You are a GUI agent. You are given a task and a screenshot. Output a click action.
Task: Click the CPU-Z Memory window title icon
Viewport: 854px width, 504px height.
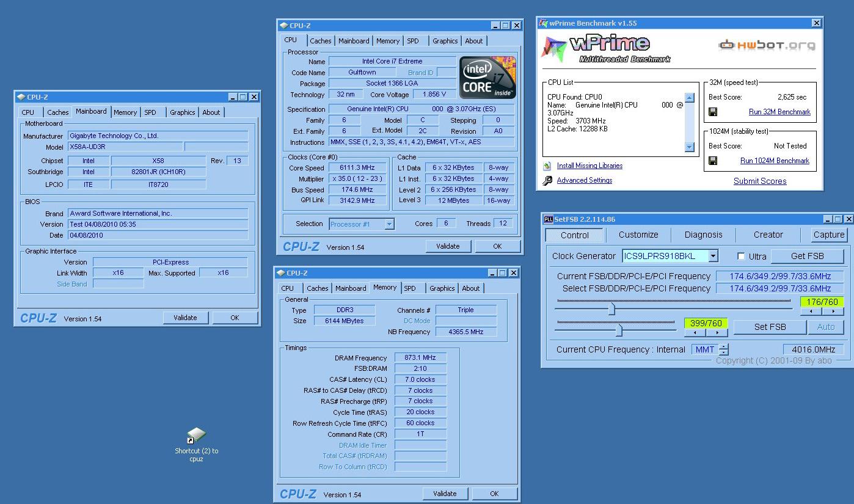(x=281, y=273)
